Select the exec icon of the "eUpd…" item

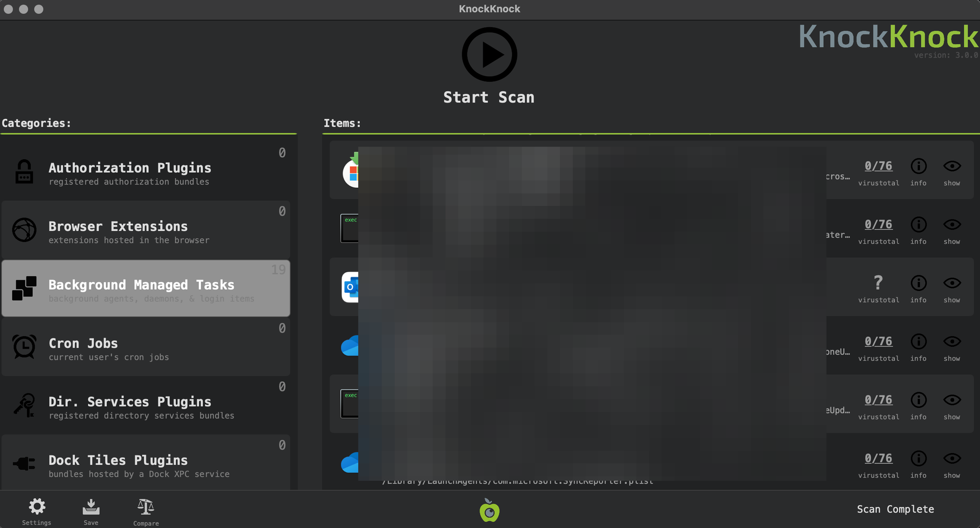[349, 404]
